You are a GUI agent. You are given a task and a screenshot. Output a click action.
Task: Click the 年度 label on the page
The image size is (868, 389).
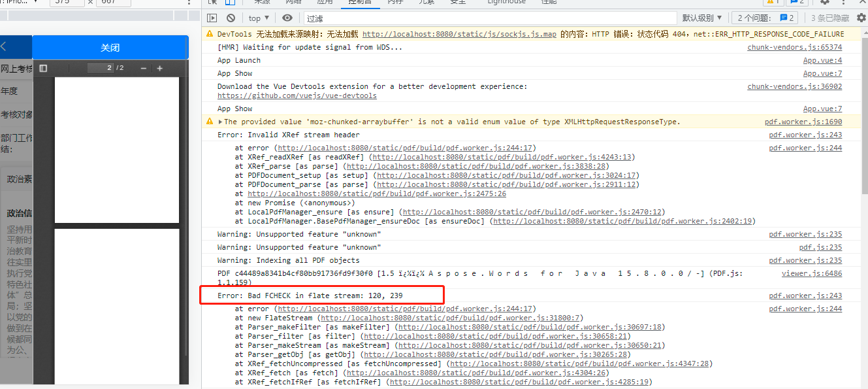pyautogui.click(x=9, y=91)
